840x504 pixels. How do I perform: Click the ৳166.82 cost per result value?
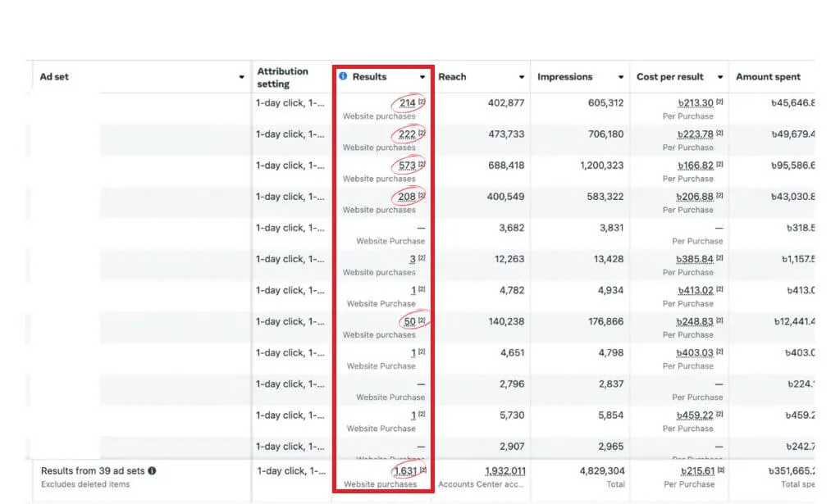pos(695,166)
